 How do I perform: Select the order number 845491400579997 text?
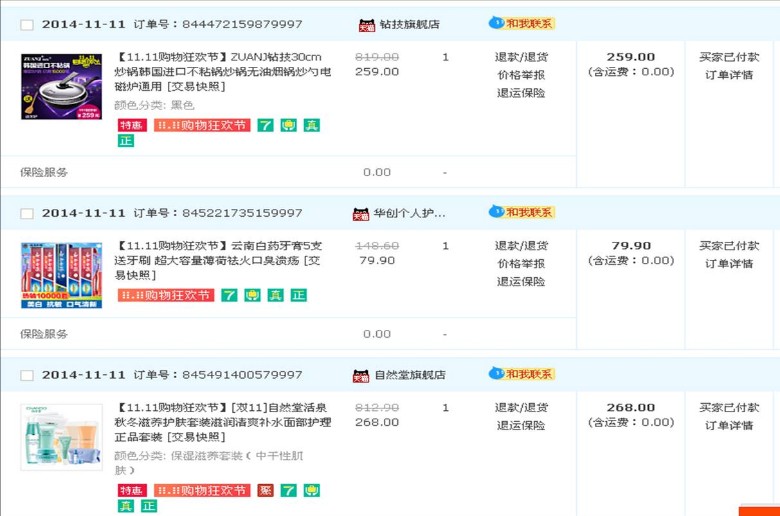pos(242,375)
